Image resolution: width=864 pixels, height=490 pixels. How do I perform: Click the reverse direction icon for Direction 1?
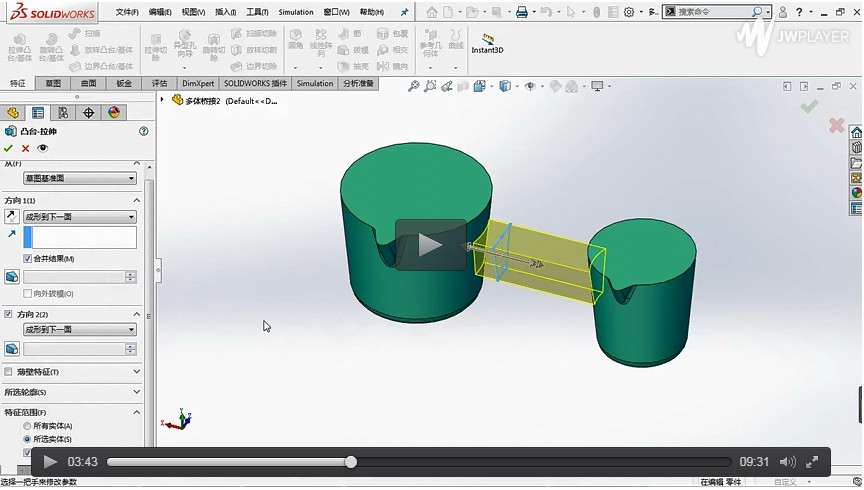pyautogui.click(x=12, y=216)
